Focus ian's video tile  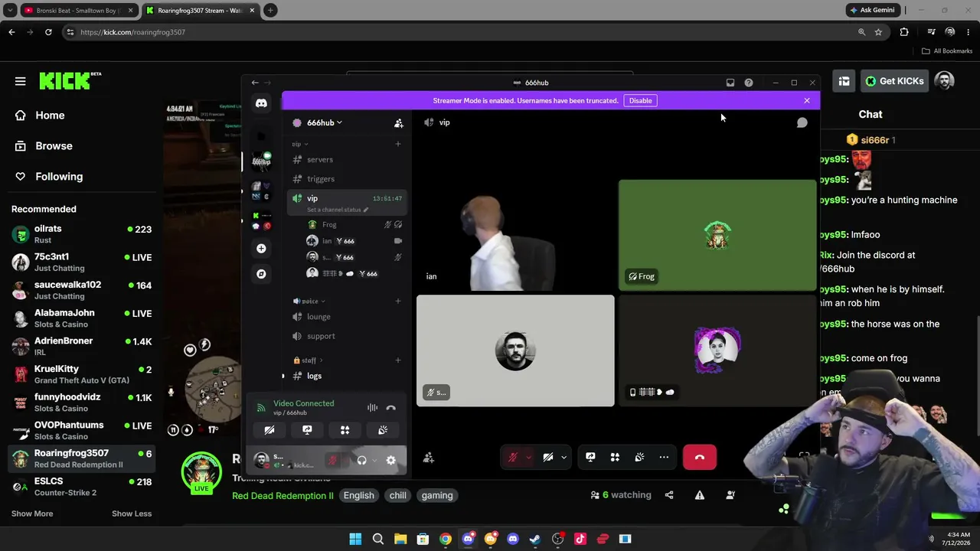tap(515, 235)
